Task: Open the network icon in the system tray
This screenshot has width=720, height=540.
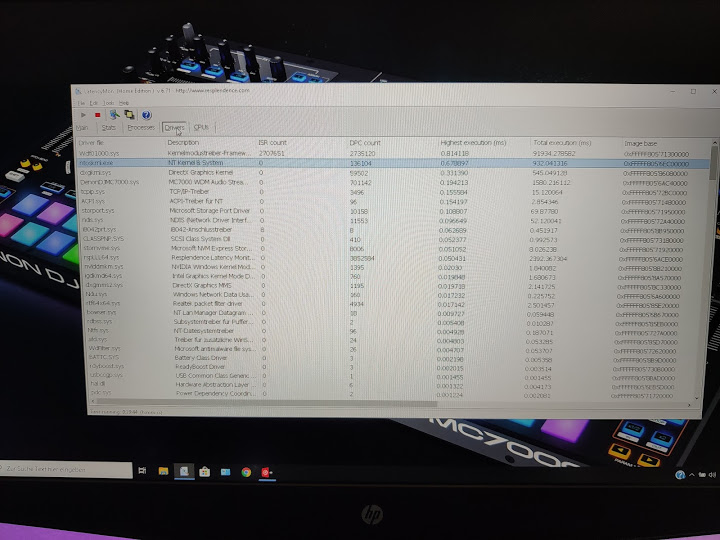Action: [702, 475]
